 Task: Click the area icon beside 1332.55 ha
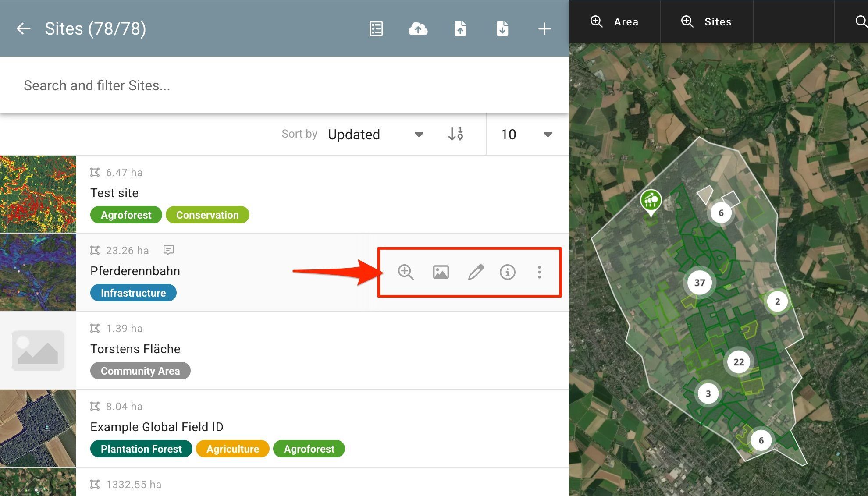click(x=95, y=484)
